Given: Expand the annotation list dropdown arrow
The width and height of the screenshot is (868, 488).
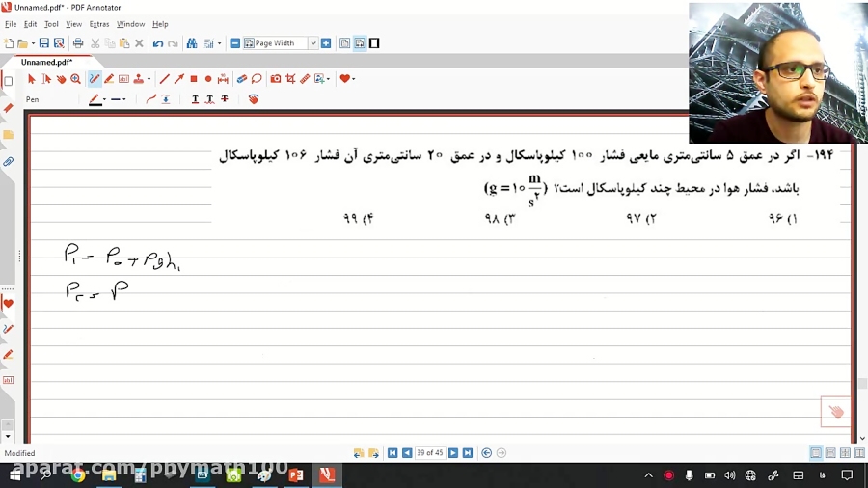Looking at the screenshot, I should coord(219,43).
